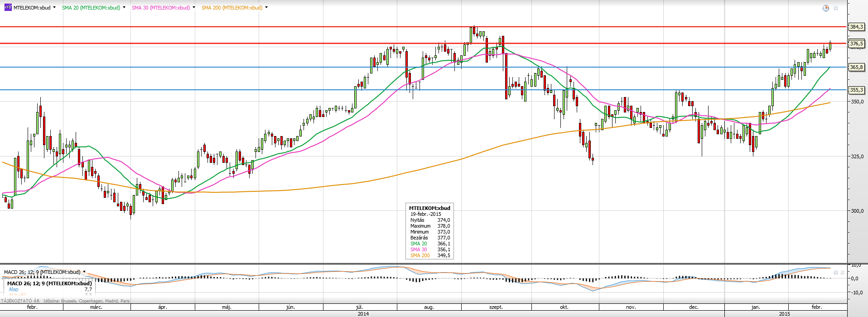Click the máj. month on time axis

[x=227, y=307]
